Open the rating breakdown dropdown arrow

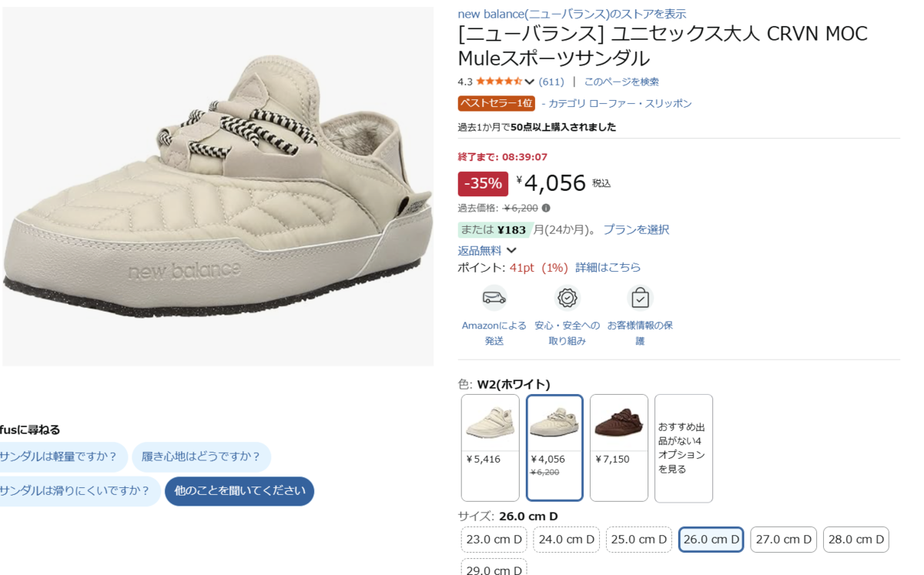coord(530,82)
